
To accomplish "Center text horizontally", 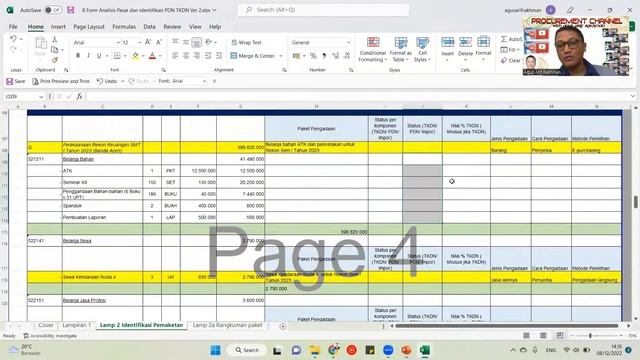I will pos(186,56).
